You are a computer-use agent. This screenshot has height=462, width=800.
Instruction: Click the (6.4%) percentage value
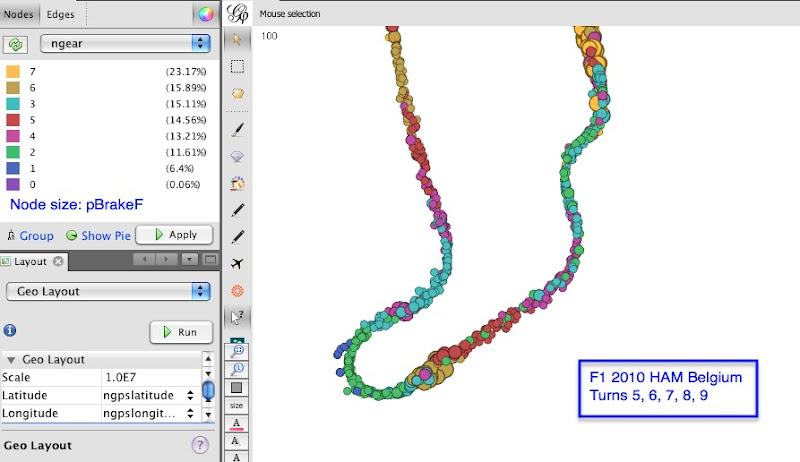[180, 168]
